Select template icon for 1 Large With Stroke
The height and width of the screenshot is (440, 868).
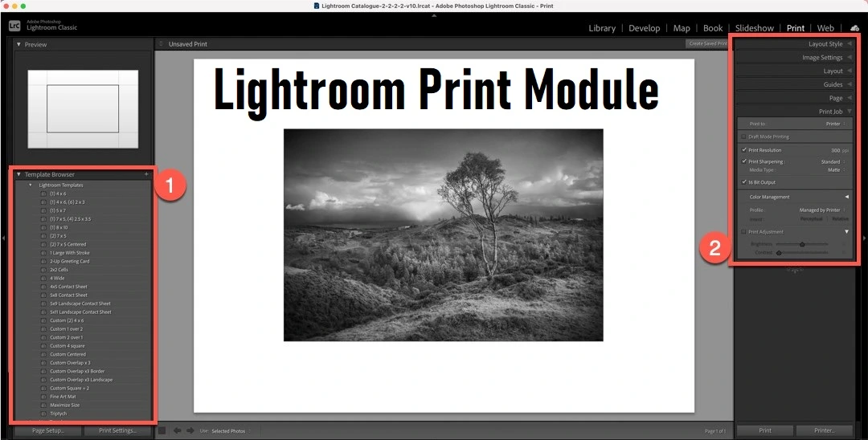[x=43, y=253]
